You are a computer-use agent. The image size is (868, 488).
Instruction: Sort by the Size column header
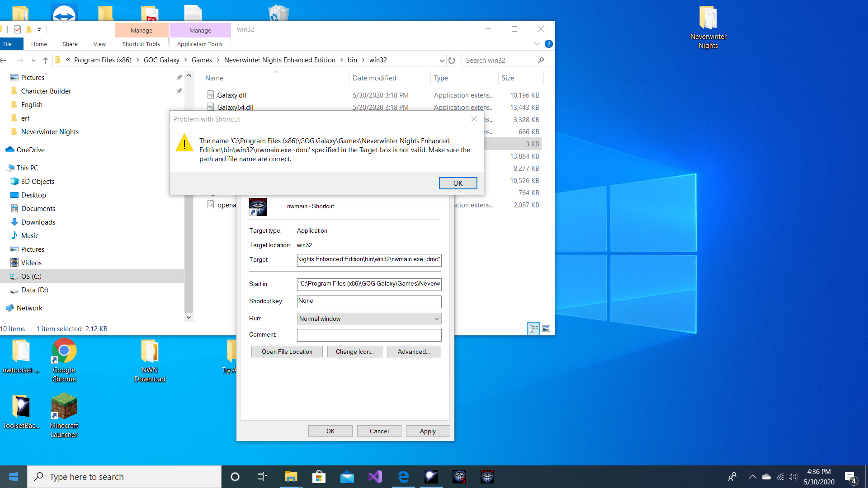[508, 78]
